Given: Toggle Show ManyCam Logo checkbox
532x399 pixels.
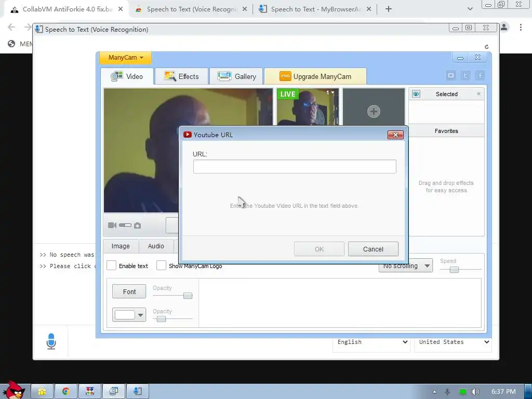Looking at the screenshot, I should click(x=161, y=265).
